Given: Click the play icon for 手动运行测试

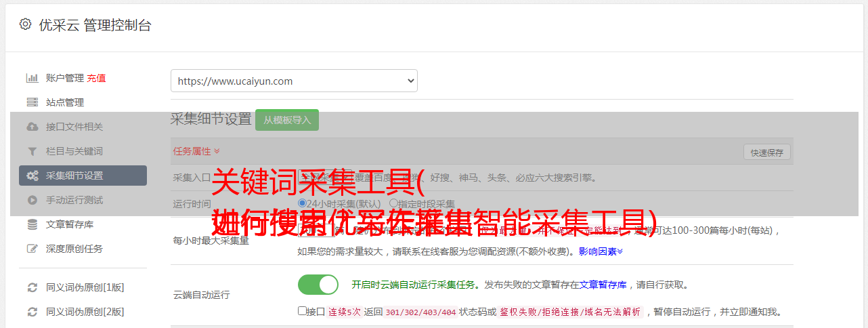Looking at the screenshot, I should point(32,200).
